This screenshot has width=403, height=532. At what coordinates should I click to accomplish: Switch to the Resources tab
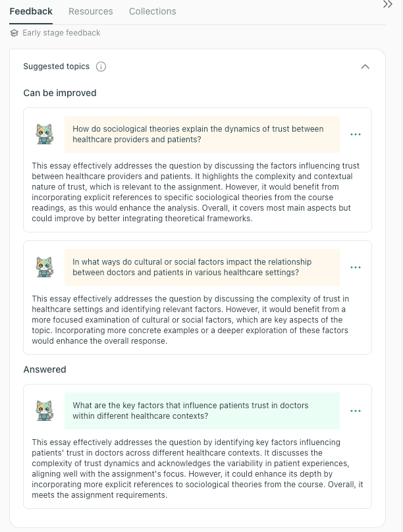(91, 11)
